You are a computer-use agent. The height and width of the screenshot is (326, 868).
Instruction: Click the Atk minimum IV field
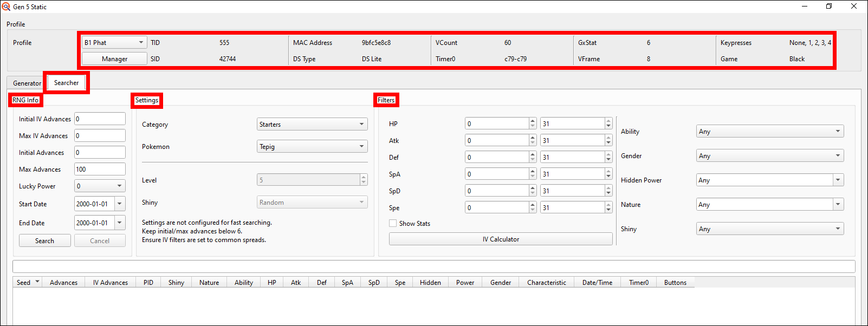pyautogui.click(x=497, y=140)
